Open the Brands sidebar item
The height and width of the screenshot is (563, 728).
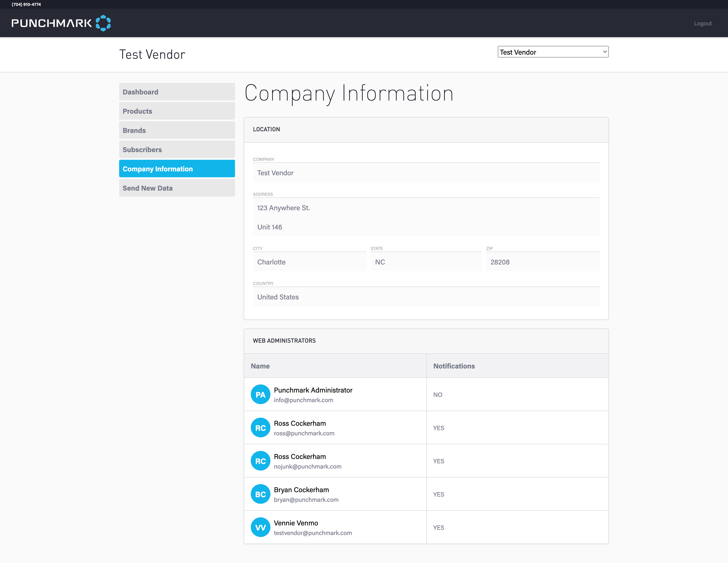tap(177, 130)
